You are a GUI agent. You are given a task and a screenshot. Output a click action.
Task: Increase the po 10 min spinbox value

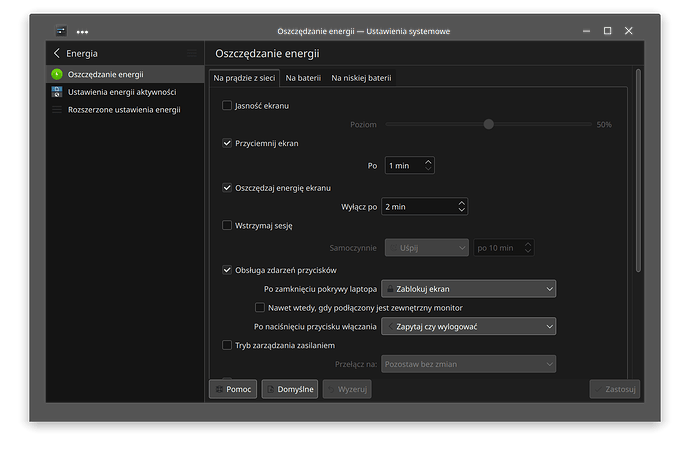coord(528,244)
